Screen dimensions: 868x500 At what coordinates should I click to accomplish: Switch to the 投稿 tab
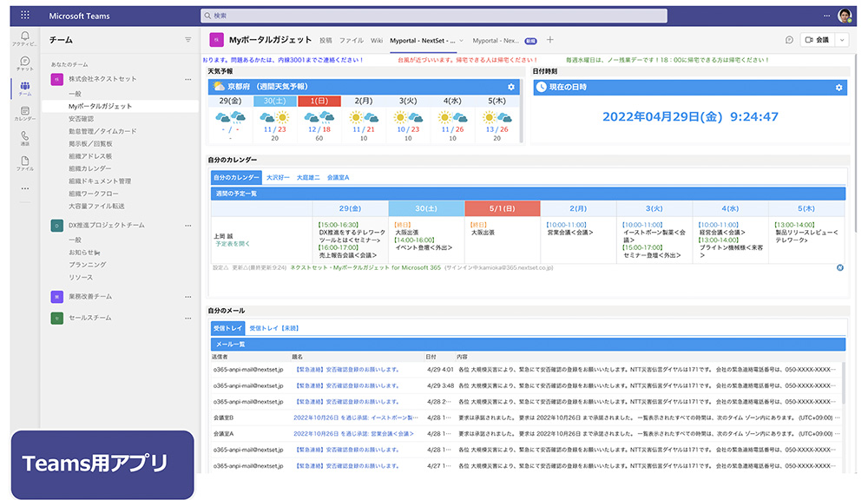pos(325,41)
